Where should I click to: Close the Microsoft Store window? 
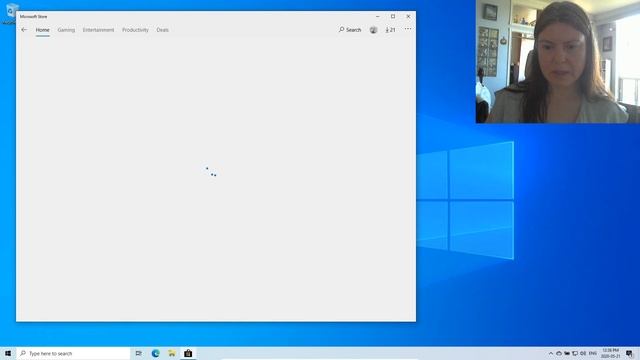pyautogui.click(x=408, y=16)
